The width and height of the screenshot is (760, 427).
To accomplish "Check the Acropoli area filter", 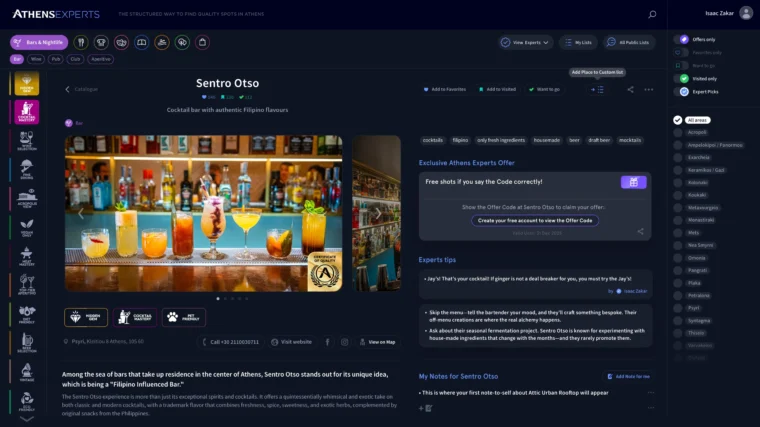I will pos(678,132).
